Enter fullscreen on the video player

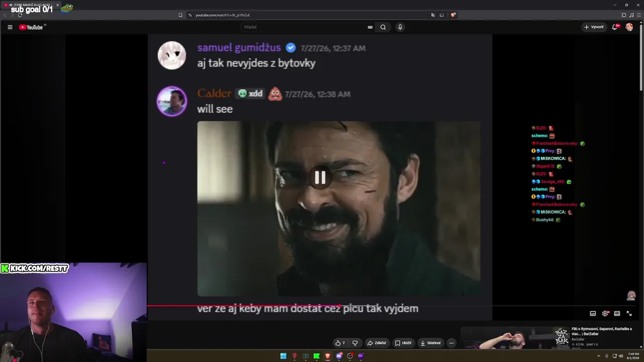(x=629, y=314)
